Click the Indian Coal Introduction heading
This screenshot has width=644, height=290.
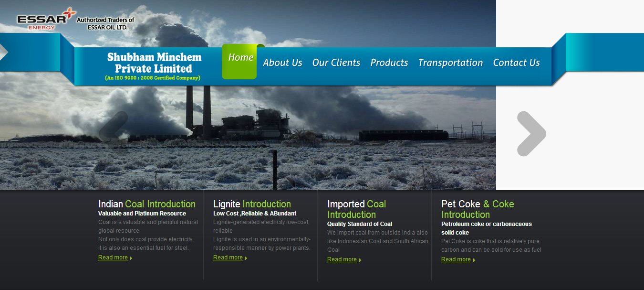click(147, 204)
